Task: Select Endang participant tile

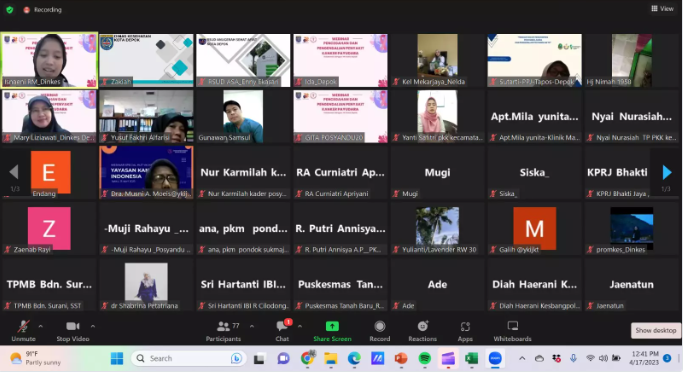Action: [49, 173]
